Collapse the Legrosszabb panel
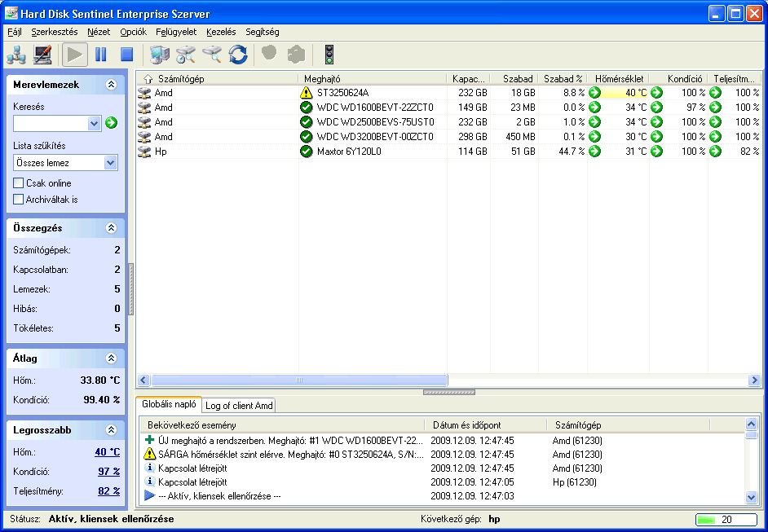The height and width of the screenshot is (532, 768). coord(111,429)
